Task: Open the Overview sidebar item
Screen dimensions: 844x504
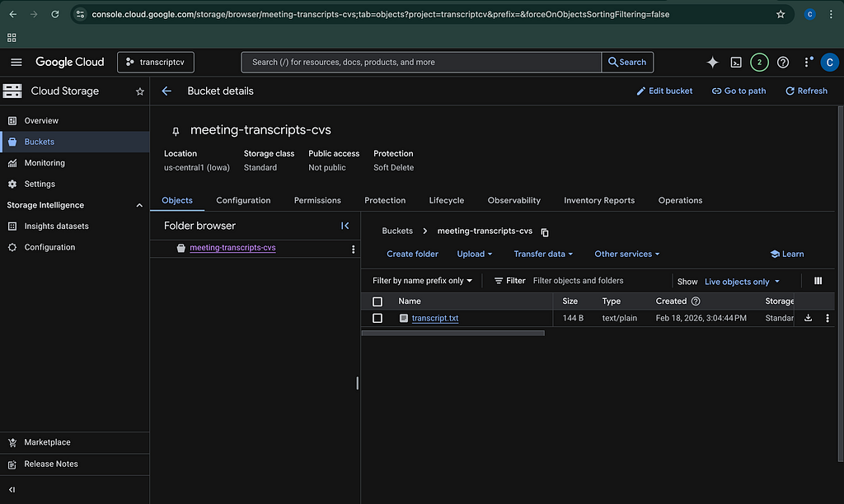Action: (x=75, y=121)
